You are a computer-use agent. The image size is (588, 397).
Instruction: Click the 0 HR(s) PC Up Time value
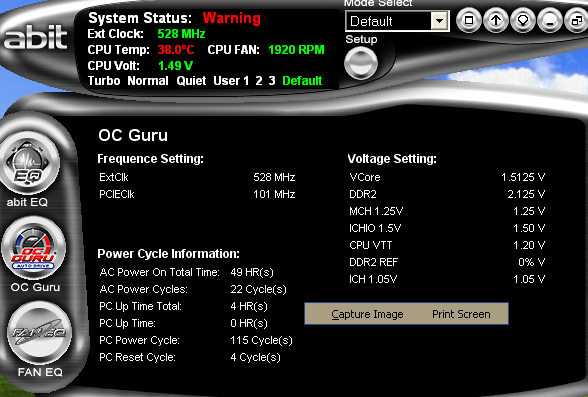click(249, 323)
